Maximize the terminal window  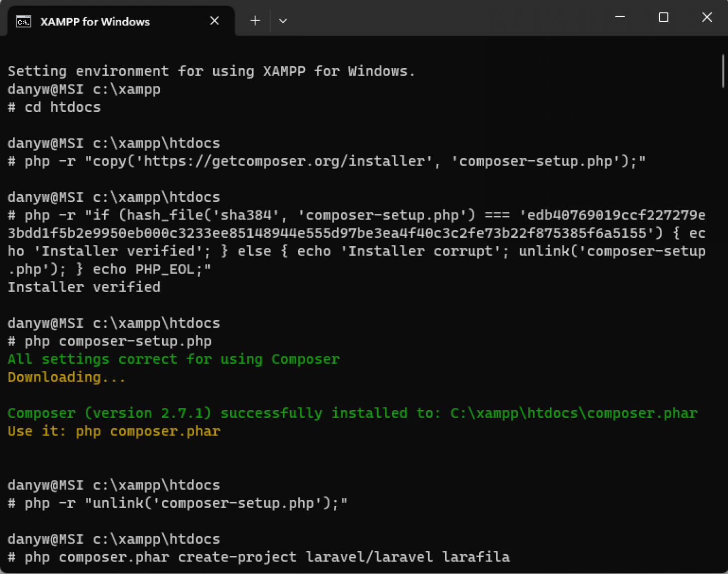[664, 17]
